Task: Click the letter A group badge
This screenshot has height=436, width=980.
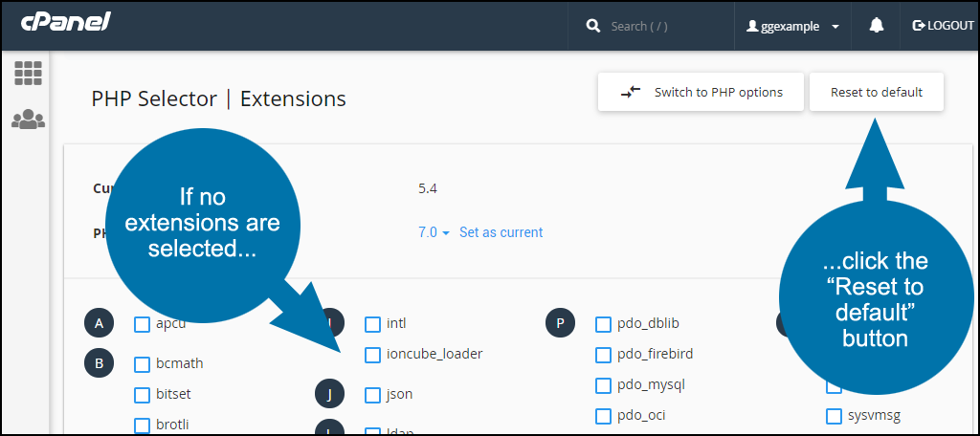Action: 99,323
